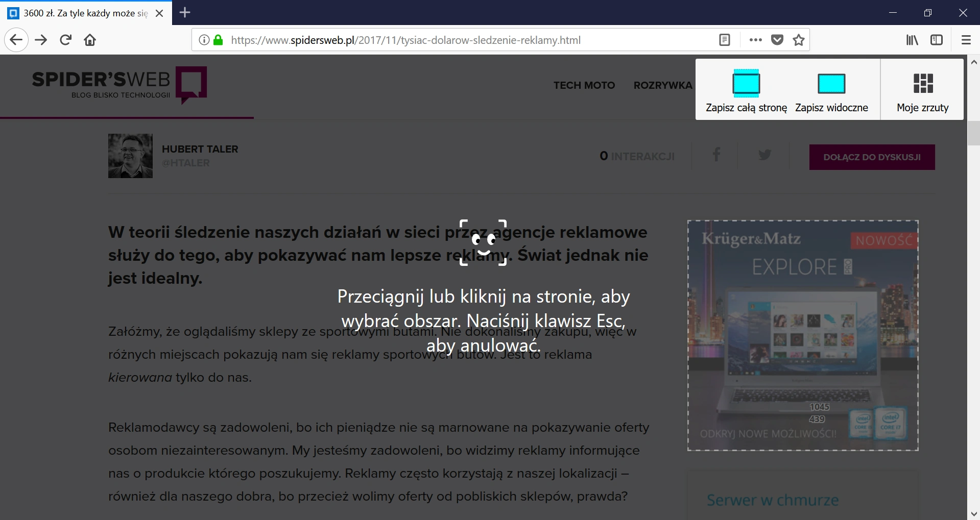
Task: Open @HTALER handle link
Action: pyautogui.click(x=186, y=163)
